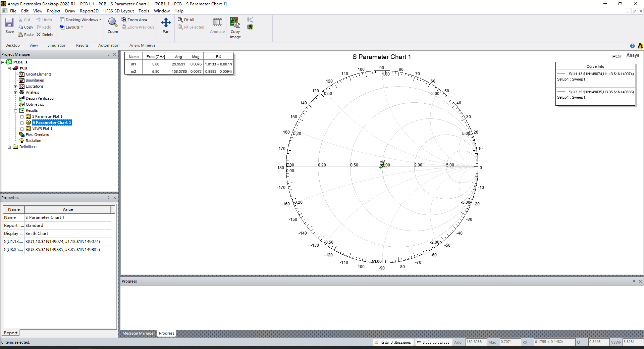Click the Delete X icon

[39, 35]
